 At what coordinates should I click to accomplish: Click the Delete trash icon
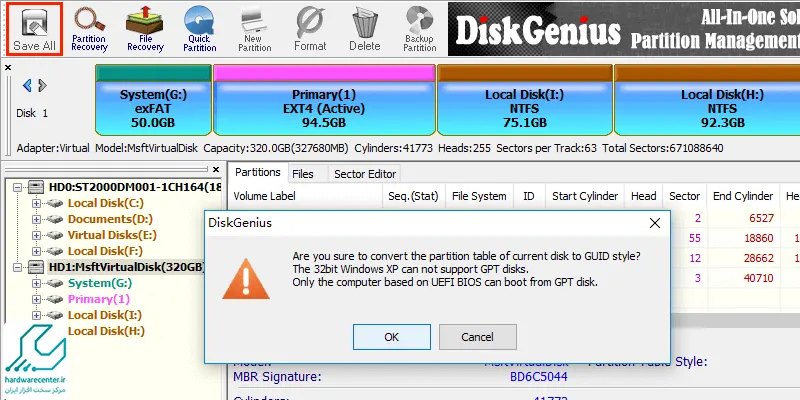click(365, 29)
